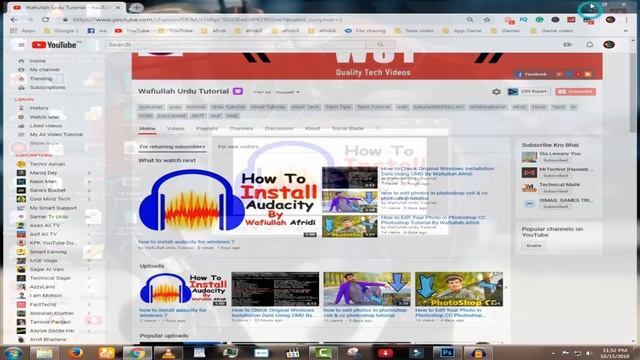Screen dimensions: 640x360
Task: Play the featured How To Install Audacity video
Action: click(x=228, y=202)
